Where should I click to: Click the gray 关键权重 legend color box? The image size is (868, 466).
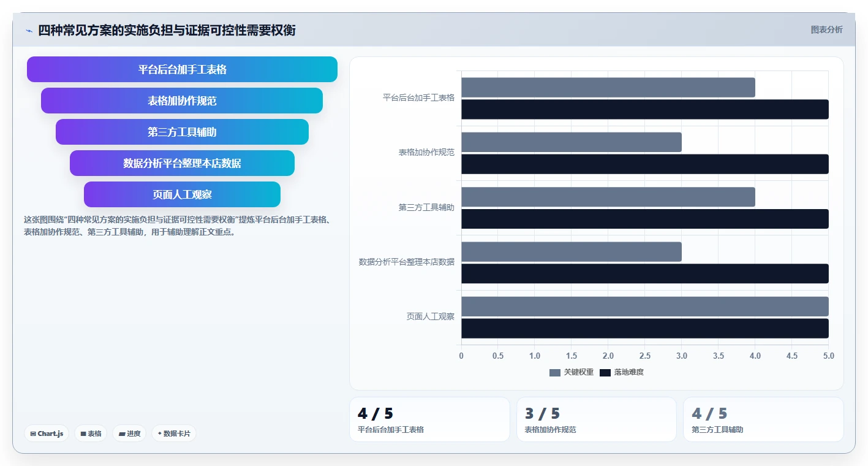[555, 372]
